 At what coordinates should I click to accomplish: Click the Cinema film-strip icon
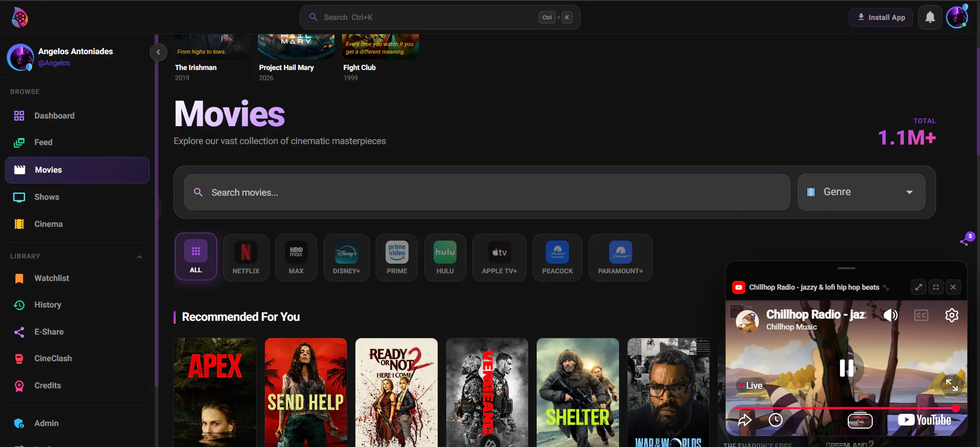(x=19, y=224)
